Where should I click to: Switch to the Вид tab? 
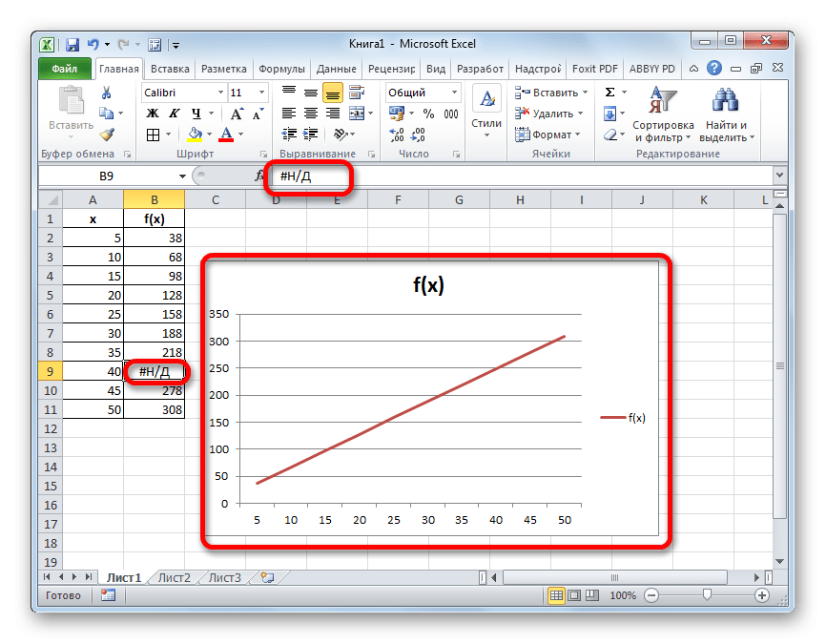436,69
